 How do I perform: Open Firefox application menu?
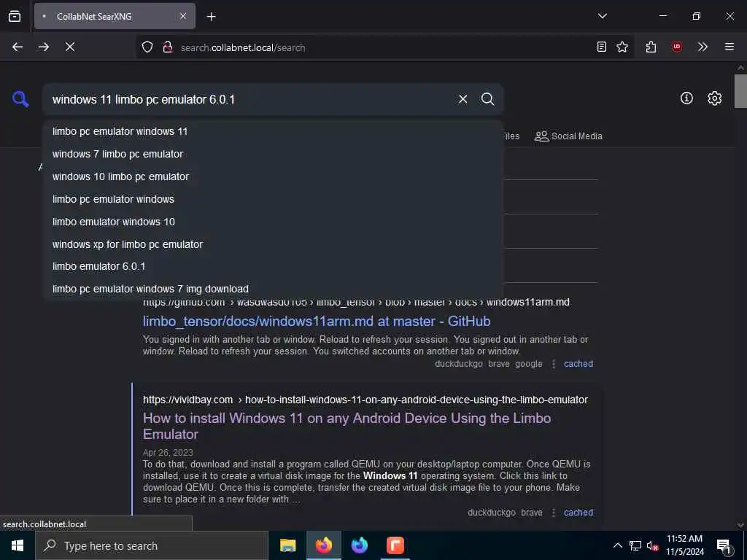[x=729, y=47]
